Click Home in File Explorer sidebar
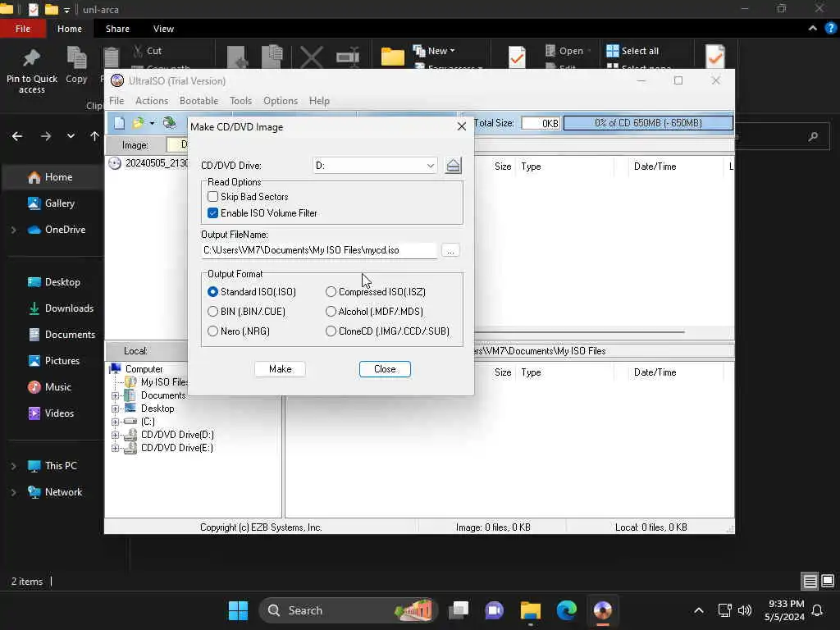The height and width of the screenshot is (630, 840). click(52, 177)
